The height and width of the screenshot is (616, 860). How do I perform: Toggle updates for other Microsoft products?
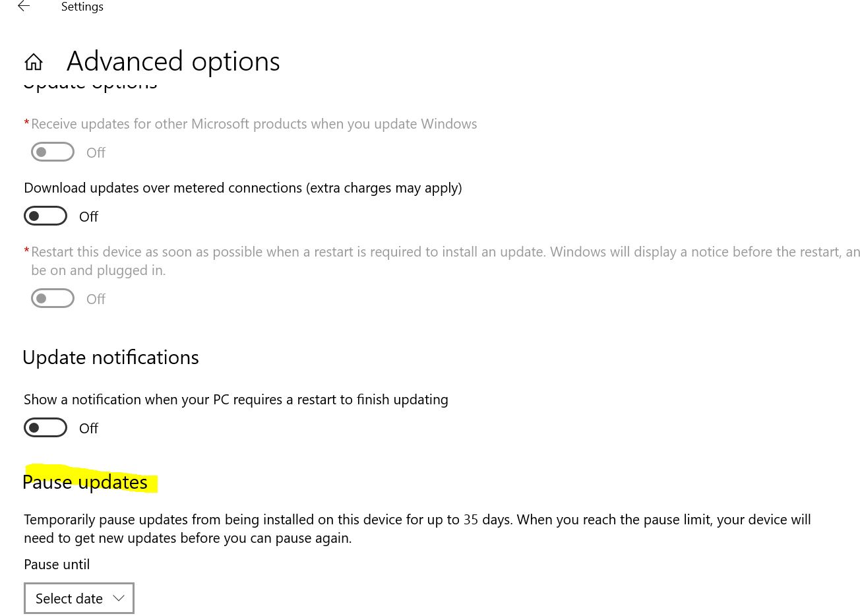pos(52,152)
